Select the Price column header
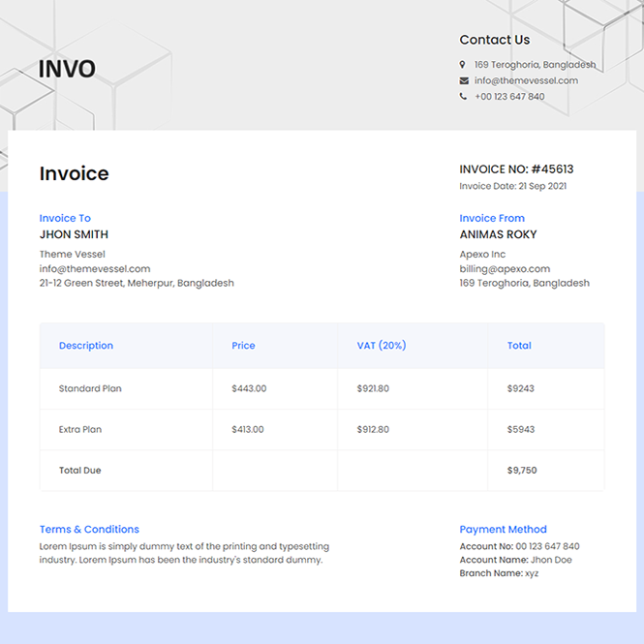The image size is (644, 644). [x=243, y=346]
